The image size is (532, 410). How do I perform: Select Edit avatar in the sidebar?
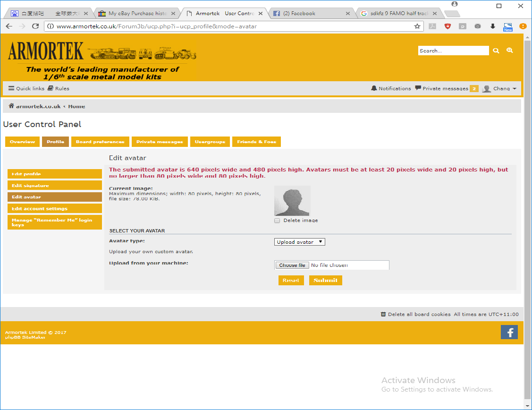[55, 197]
